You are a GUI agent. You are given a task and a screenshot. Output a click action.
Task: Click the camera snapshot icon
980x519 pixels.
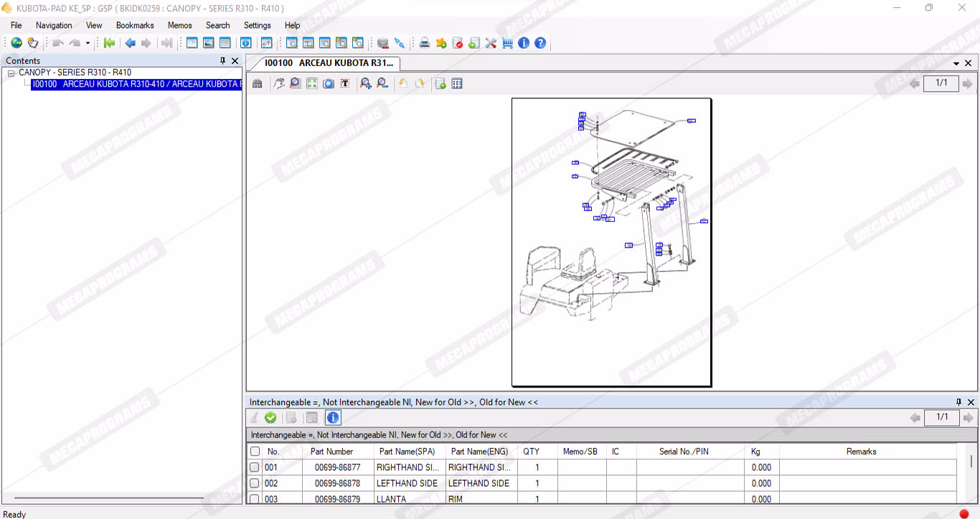pos(329,84)
